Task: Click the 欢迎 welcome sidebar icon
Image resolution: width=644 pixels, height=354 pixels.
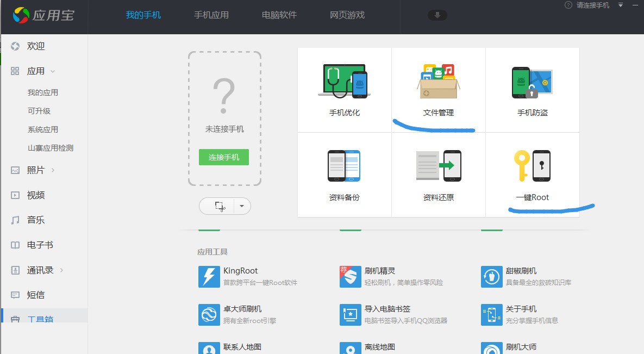Action: coord(15,46)
